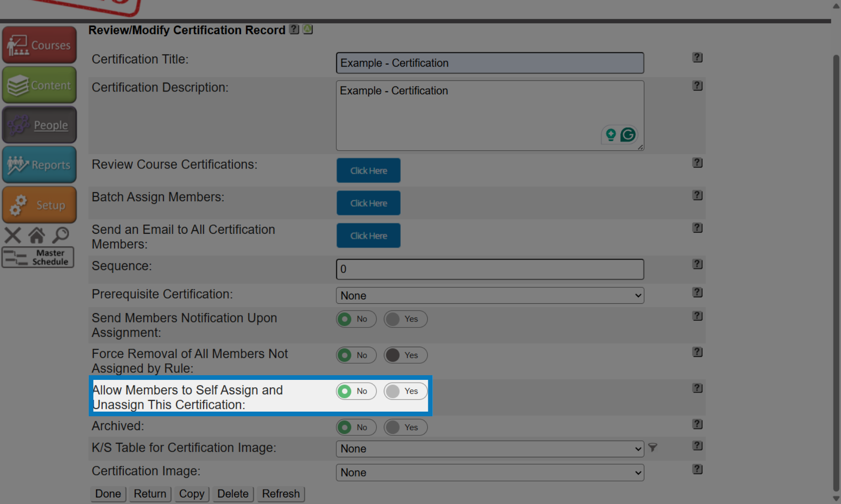Set Force Removal of Members to Yes
This screenshot has width=841, height=504.
click(405, 355)
